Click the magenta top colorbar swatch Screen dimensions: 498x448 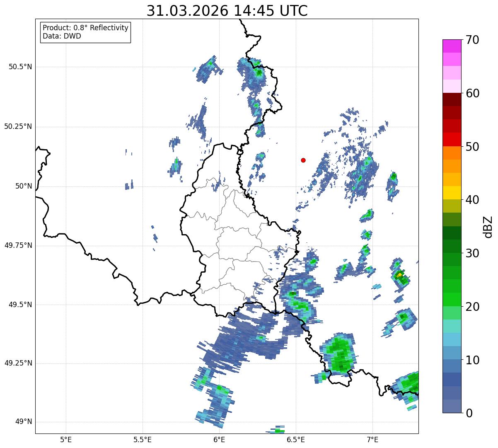coord(452,46)
